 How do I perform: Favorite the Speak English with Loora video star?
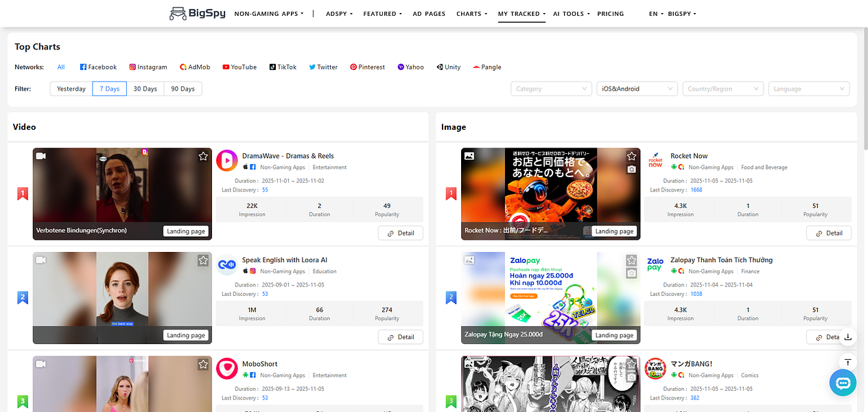(x=203, y=260)
